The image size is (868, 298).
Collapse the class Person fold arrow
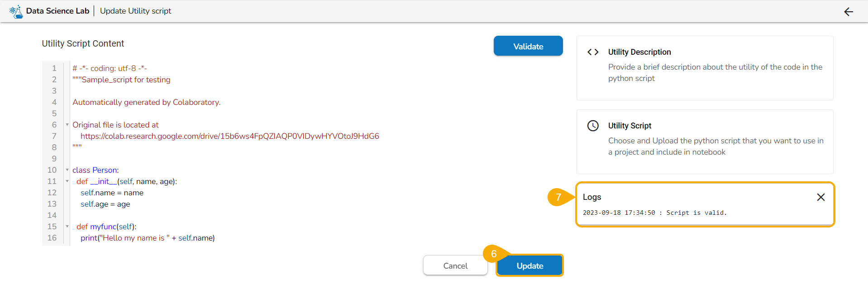(67, 170)
